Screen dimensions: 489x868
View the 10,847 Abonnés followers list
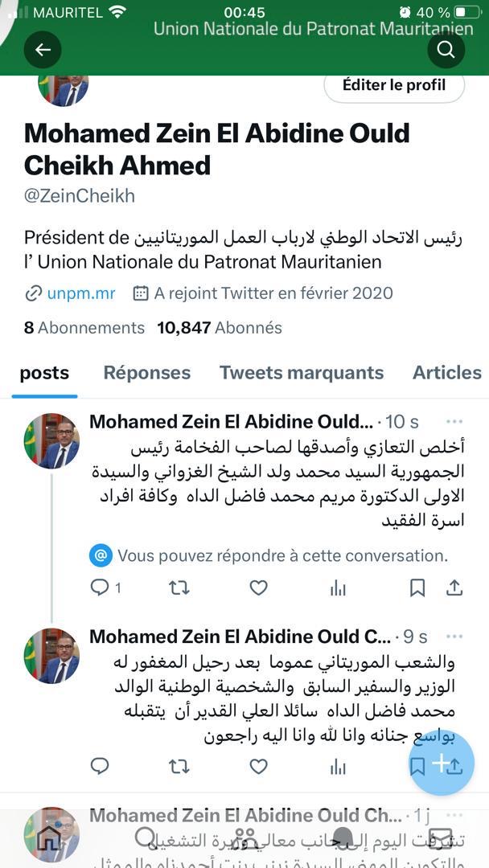pos(220,328)
